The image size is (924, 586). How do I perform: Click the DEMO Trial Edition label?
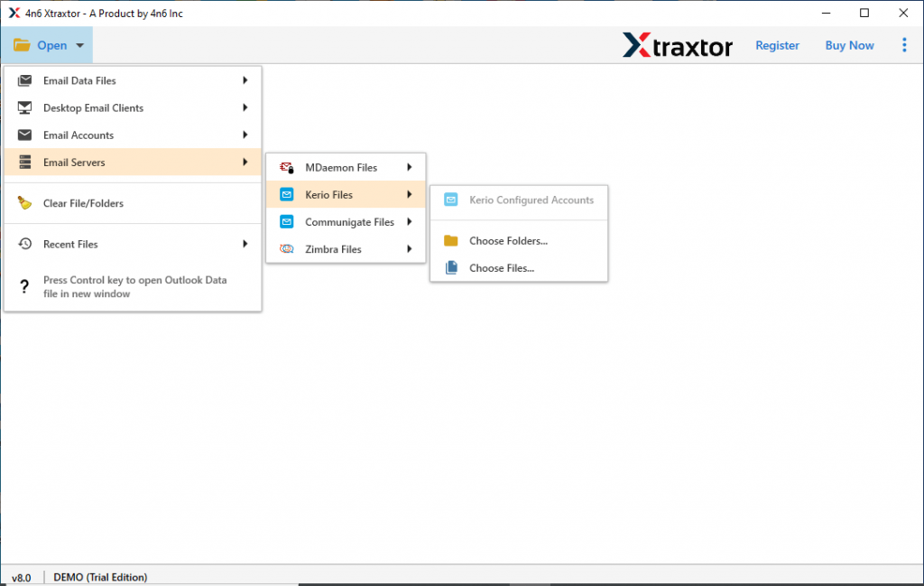pyautogui.click(x=100, y=576)
